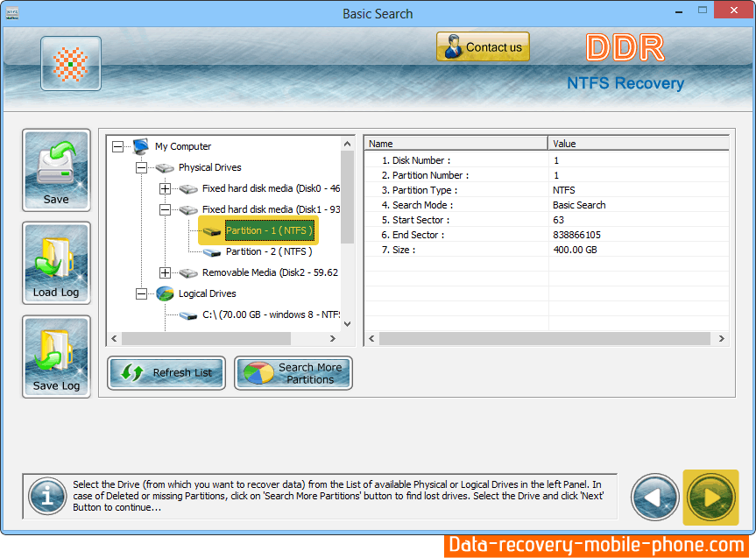This screenshot has width=756, height=558.
Task: Click the Name column header
Action: pyautogui.click(x=456, y=144)
